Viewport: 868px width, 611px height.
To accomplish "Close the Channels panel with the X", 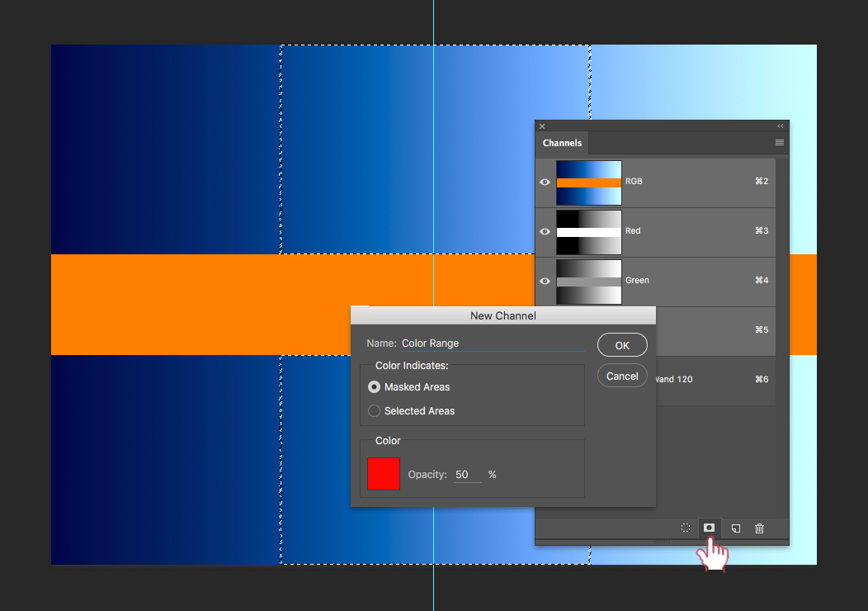I will 542,126.
